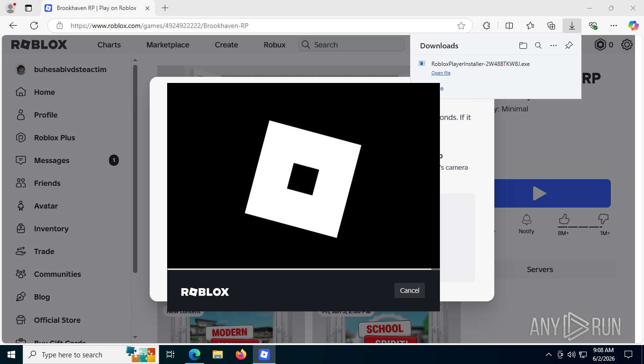644x364 pixels.
Task: Add page to favorites star icon
Action: [461, 26]
